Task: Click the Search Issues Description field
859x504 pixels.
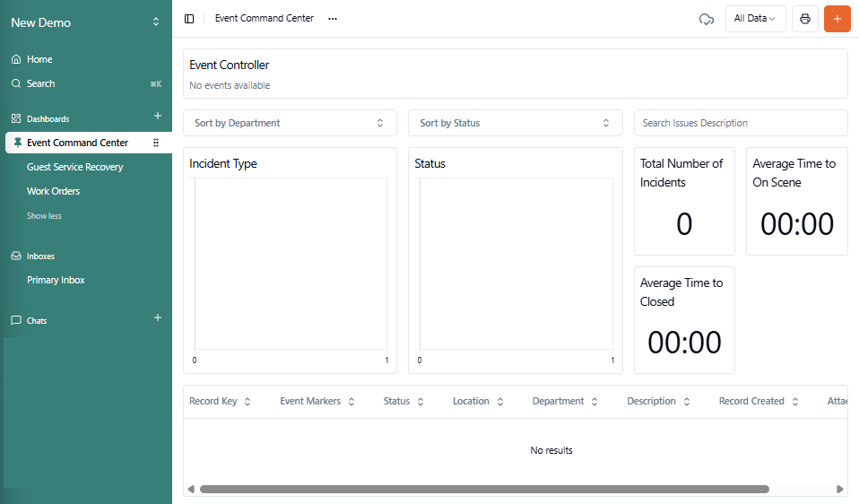Action: (x=740, y=123)
